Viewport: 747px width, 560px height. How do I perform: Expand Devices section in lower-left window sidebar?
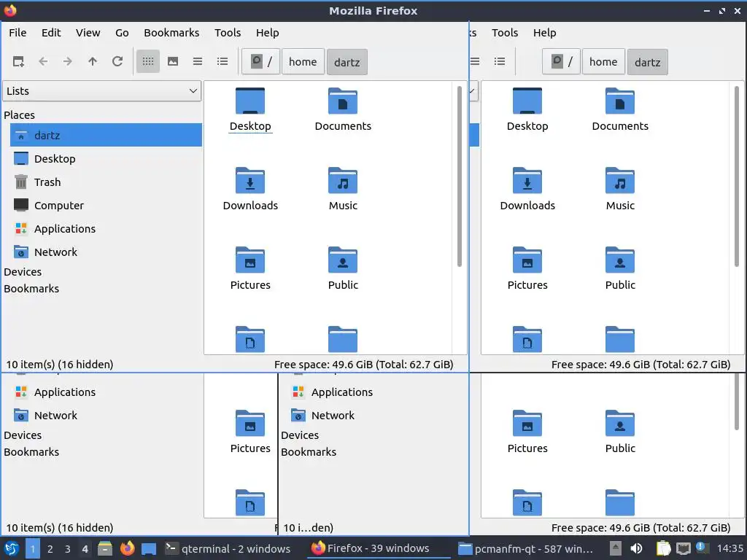[23, 435]
